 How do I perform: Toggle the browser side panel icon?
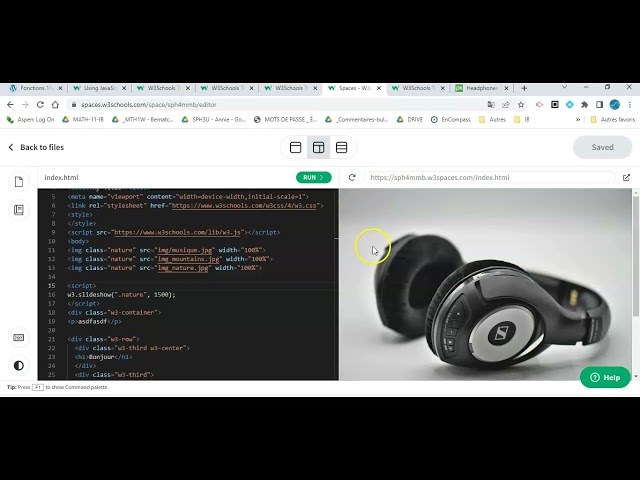(x=599, y=104)
